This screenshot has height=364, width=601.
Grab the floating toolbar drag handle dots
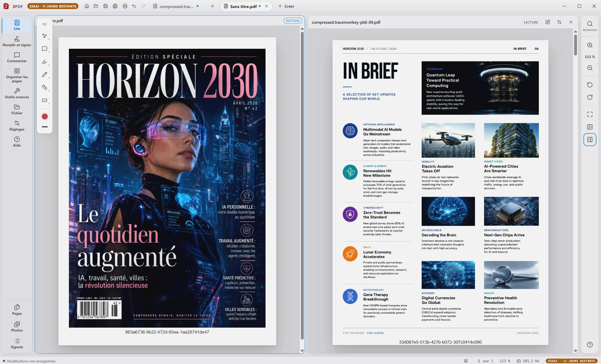(45, 24)
